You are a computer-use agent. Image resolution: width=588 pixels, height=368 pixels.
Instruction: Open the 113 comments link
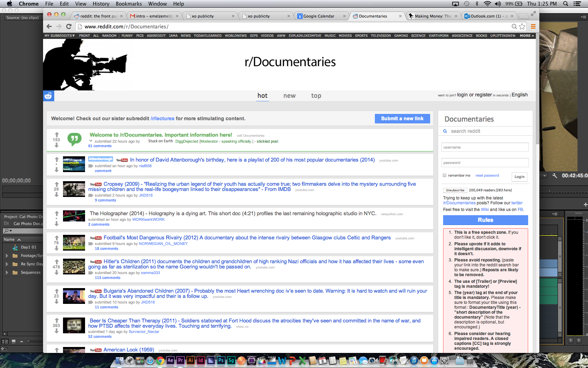[x=107, y=278]
